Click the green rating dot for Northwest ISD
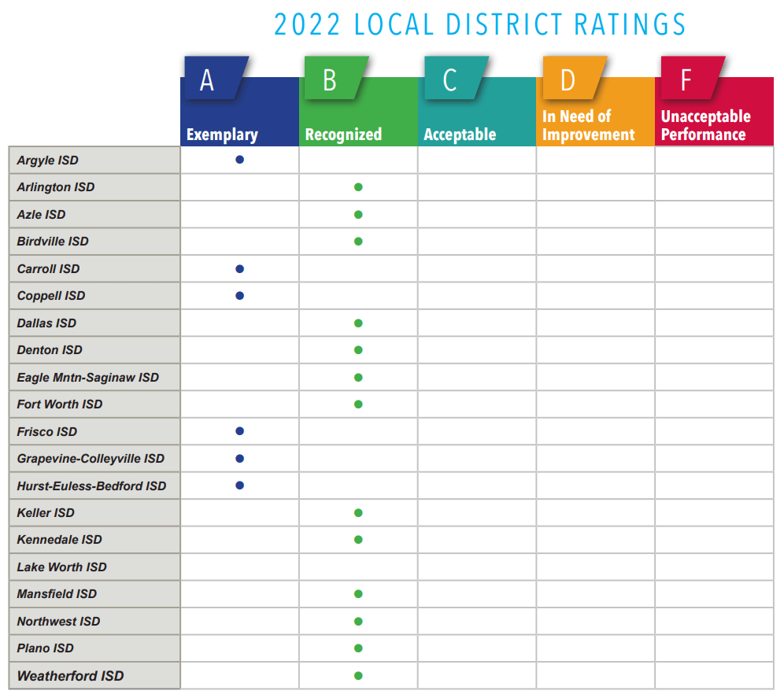 pyautogui.click(x=358, y=622)
